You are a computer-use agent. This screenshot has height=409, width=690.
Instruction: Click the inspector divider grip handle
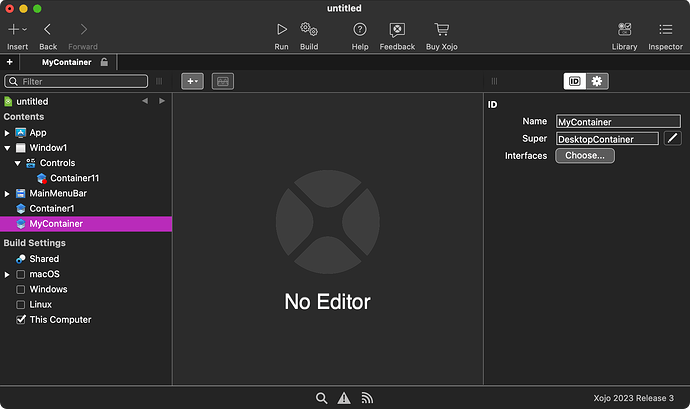(495, 81)
